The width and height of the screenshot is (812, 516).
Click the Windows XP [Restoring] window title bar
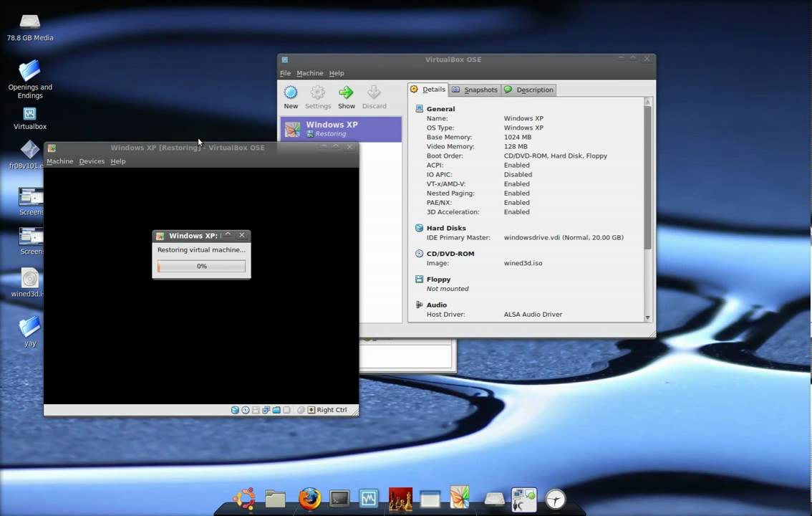click(x=201, y=148)
